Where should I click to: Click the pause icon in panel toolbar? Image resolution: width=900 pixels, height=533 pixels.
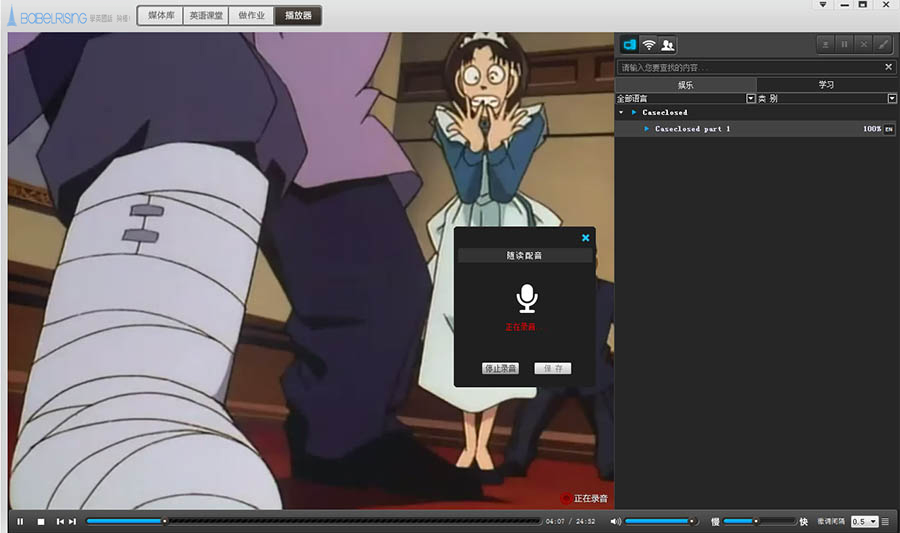click(x=844, y=44)
